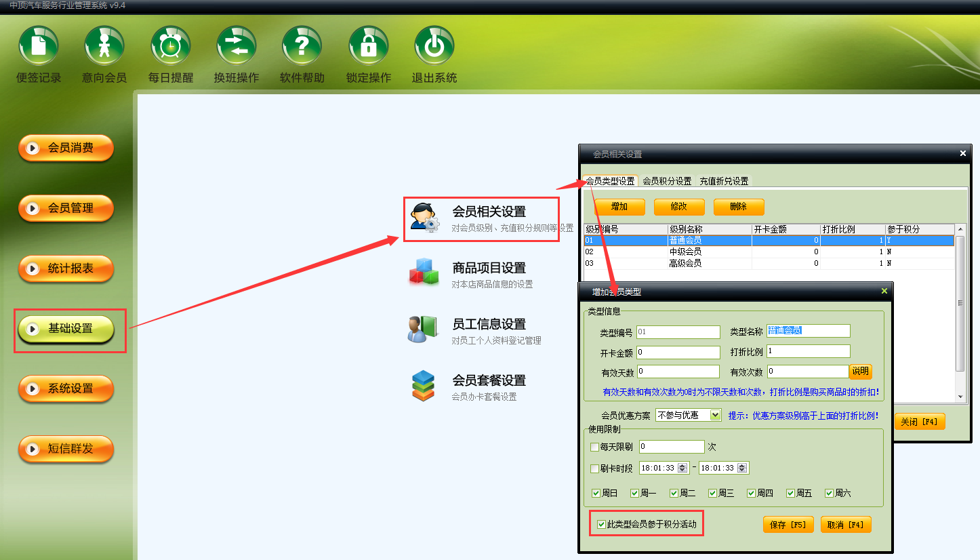Toggle the 每天限刷 checkbox
This screenshot has width=980, height=560.
click(595, 447)
